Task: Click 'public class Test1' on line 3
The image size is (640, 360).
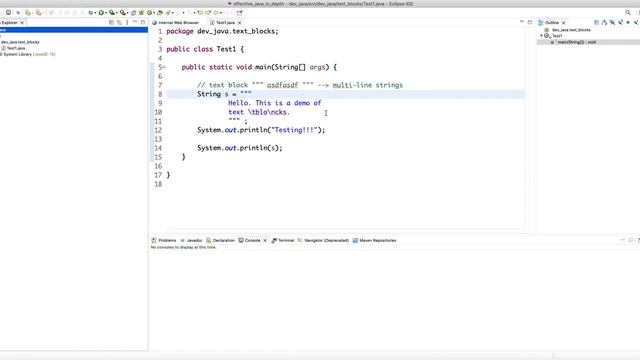Action: click(x=205, y=49)
